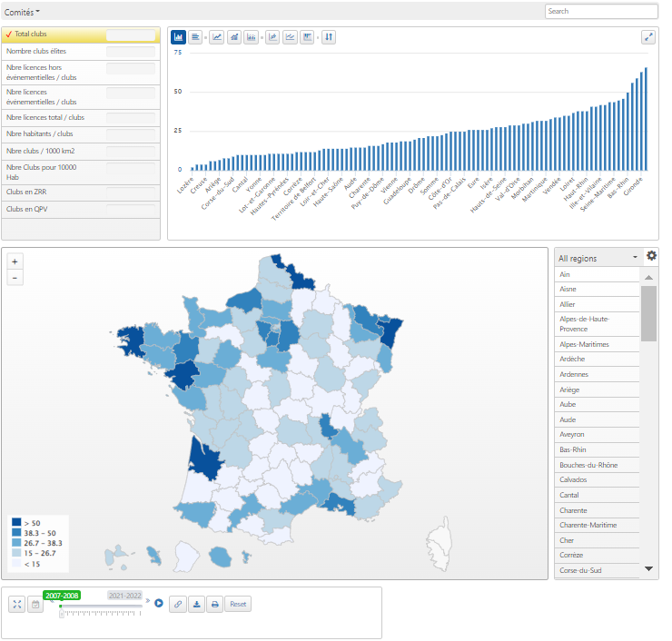
Task: Choose Bas-Rhin in the regions list
Action: click(597, 450)
